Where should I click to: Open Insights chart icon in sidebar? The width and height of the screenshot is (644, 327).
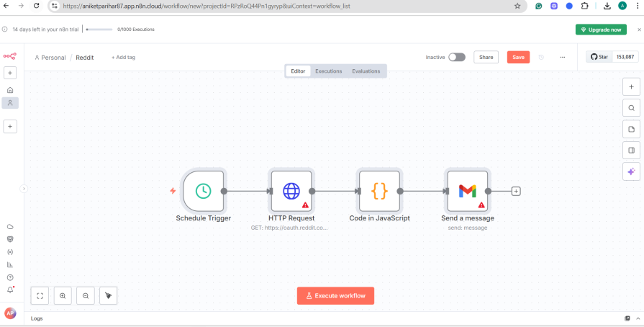click(10, 264)
